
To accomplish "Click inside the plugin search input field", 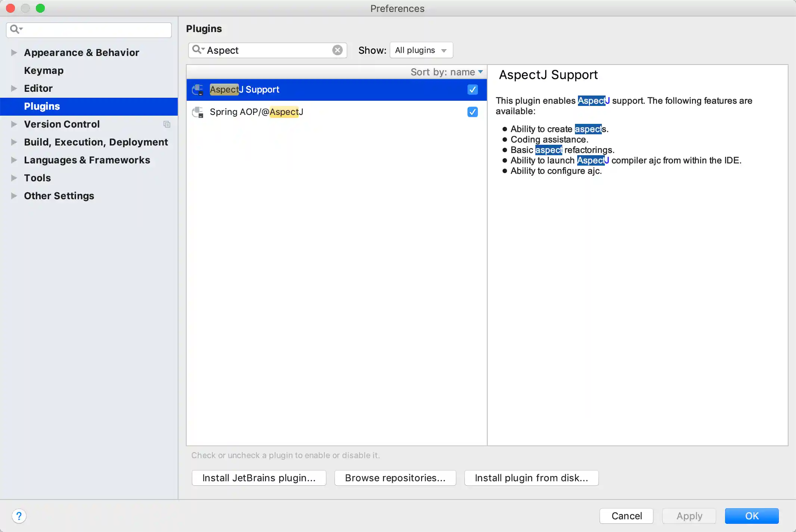I will (x=261, y=50).
